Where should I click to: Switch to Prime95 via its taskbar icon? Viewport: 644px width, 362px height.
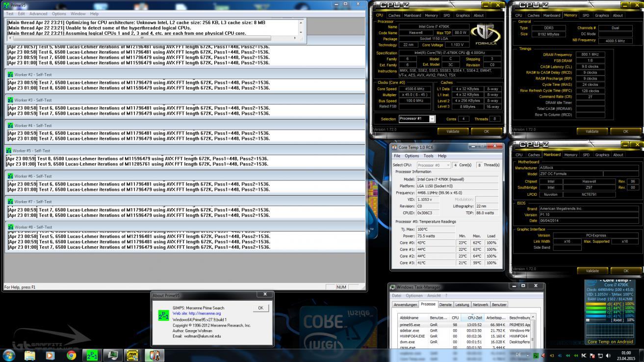92,355
